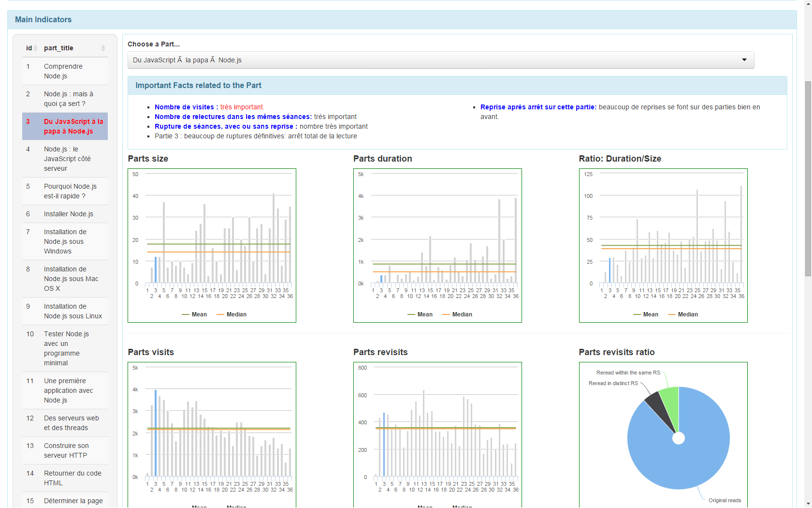Toggle Median legend in Parts duration chart
Screen dimensions: 812x508
tap(457, 314)
